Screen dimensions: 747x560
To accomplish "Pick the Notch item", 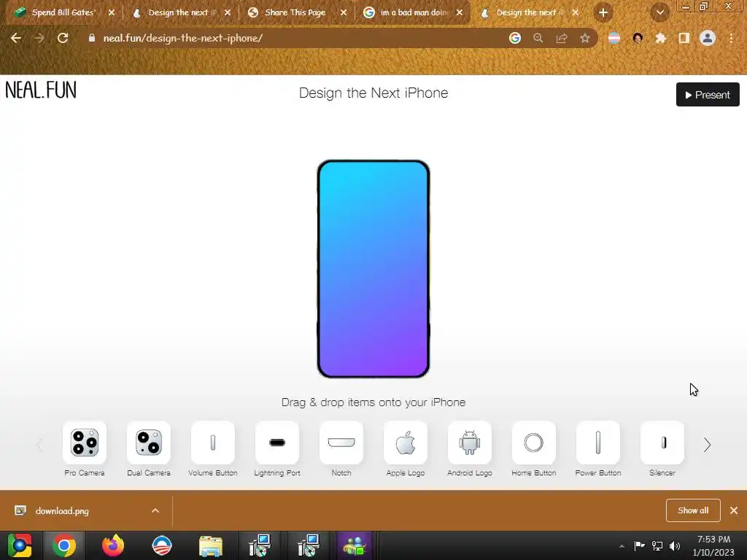I will (341, 443).
